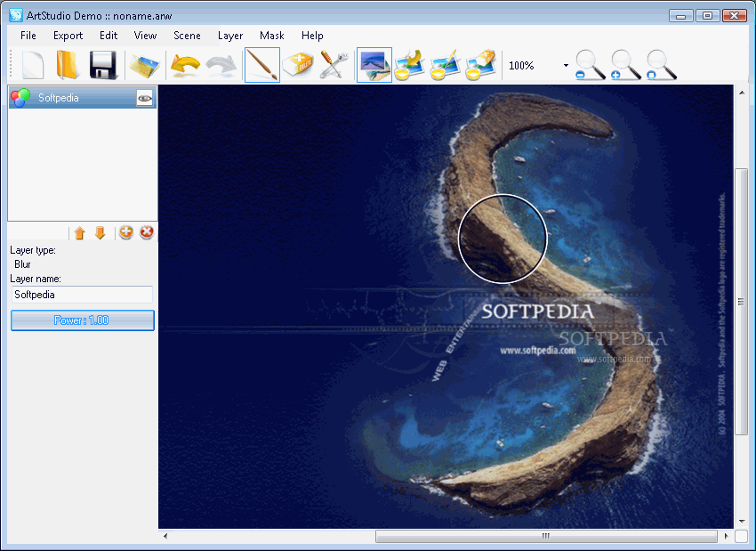Screen dimensions: 756x551
Task: Click the Blur layer type text
Action: click(22, 264)
